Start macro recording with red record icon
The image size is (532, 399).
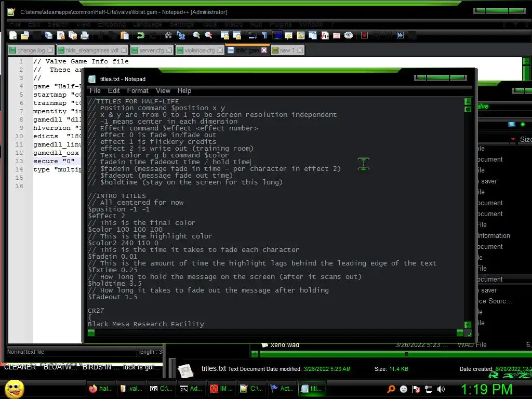(x=364, y=35)
